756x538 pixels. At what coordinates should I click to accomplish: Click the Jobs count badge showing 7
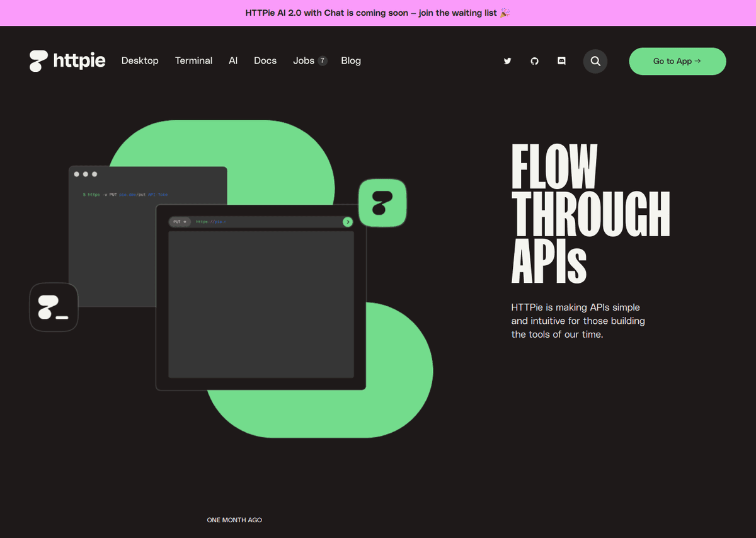click(323, 61)
